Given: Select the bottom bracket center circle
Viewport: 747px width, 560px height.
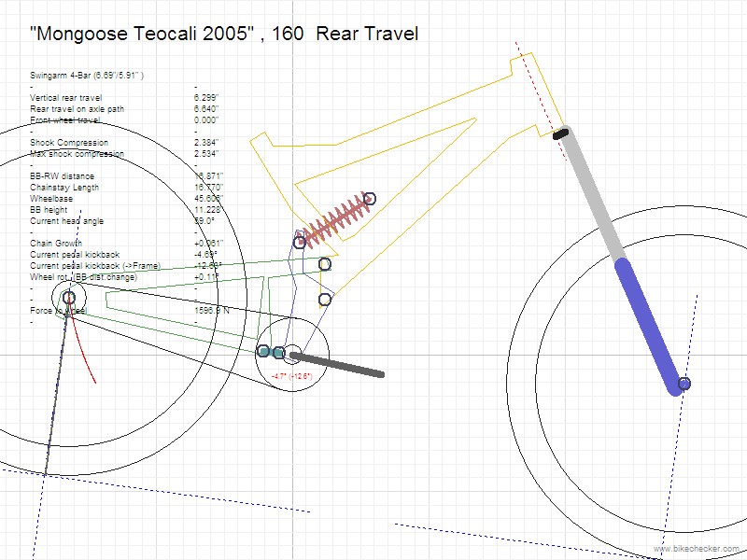Looking at the screenshot, I should [x=292, y=353].
